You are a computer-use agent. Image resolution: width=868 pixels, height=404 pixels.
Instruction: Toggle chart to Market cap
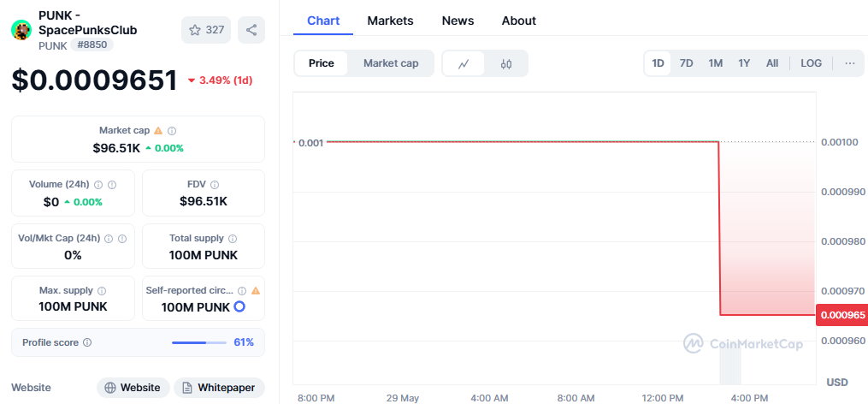click(x=391, y=63)
